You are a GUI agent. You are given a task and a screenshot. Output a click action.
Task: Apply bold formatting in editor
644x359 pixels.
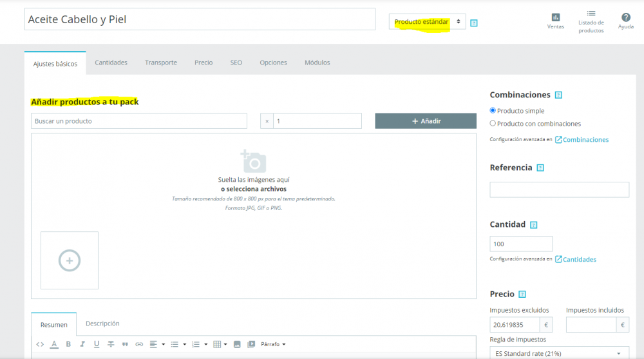pyautogui.click(x=68, y=344)
